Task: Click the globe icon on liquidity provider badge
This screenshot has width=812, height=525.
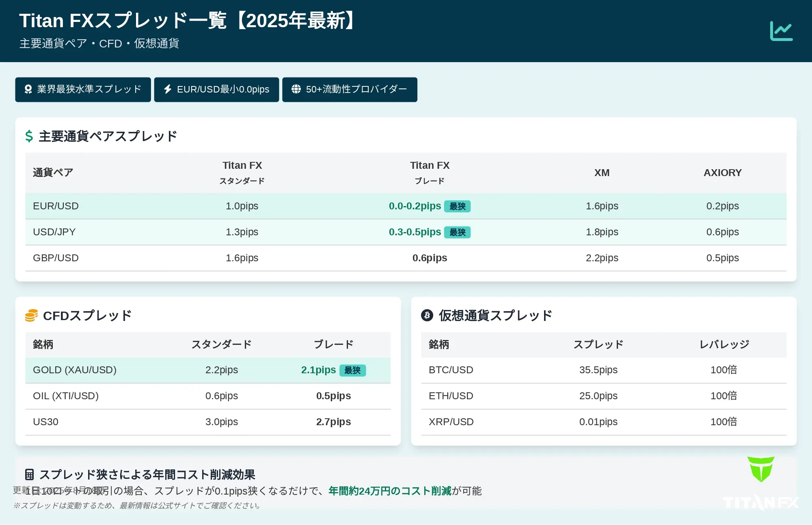Action: (x=296, y=89)
